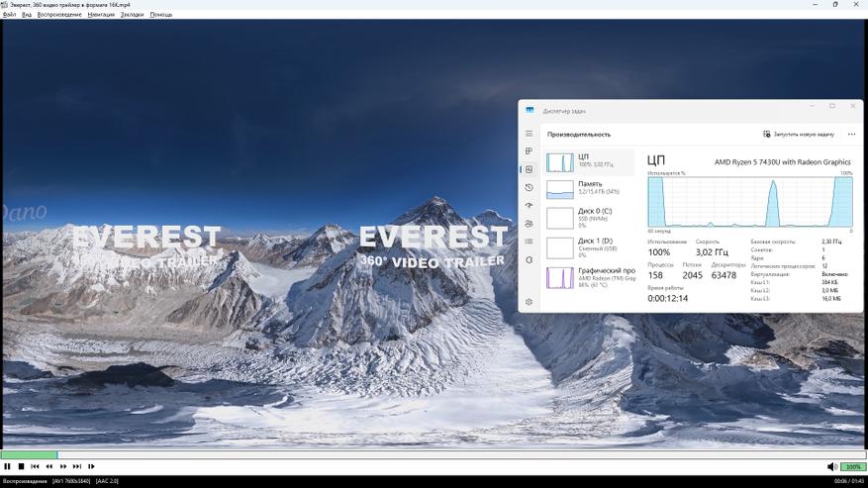
Task: Skip to the next file
Action: pyautogui.click(x=77, y=466)
